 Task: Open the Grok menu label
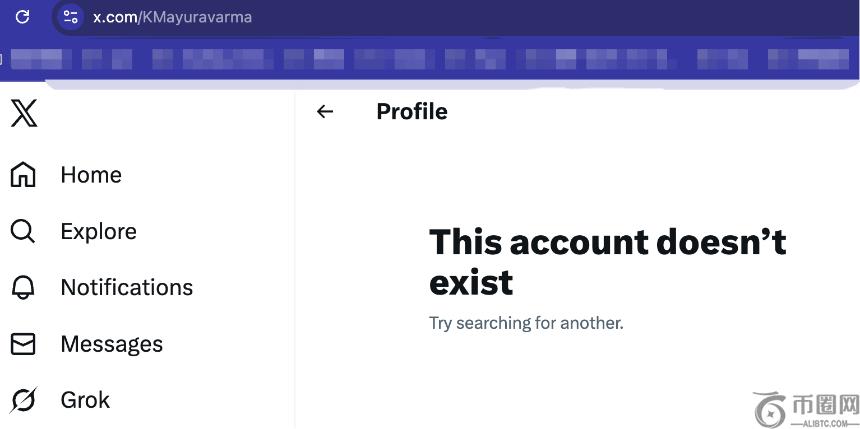85,401
